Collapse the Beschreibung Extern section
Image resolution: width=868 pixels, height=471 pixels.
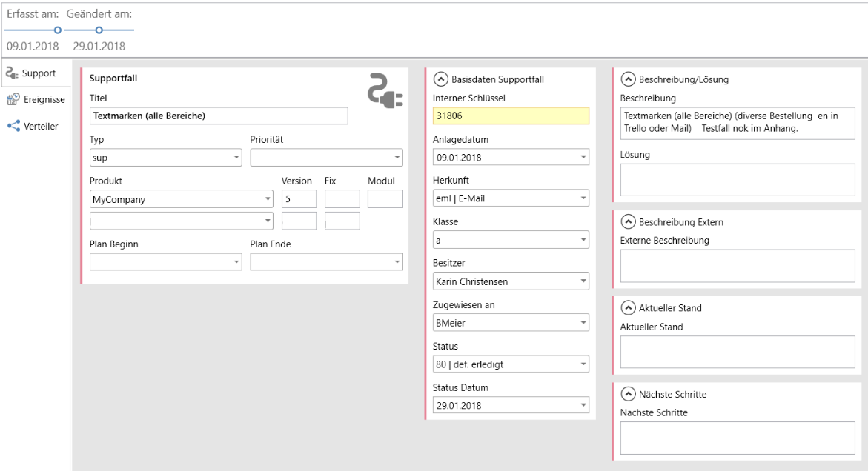(628, 221)
